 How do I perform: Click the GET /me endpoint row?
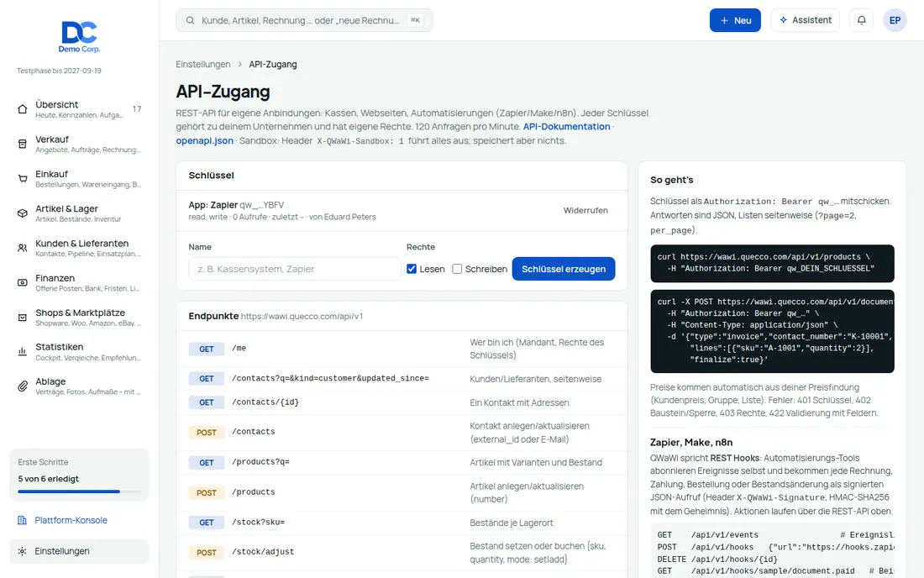tap(402, 349)
